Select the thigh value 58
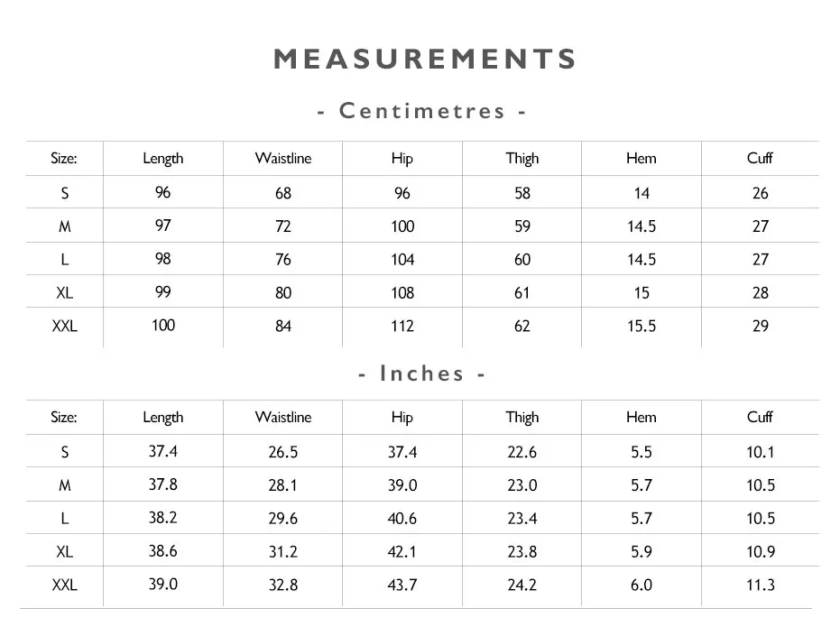This screenshot has width=840, height=636. (522, 193)
